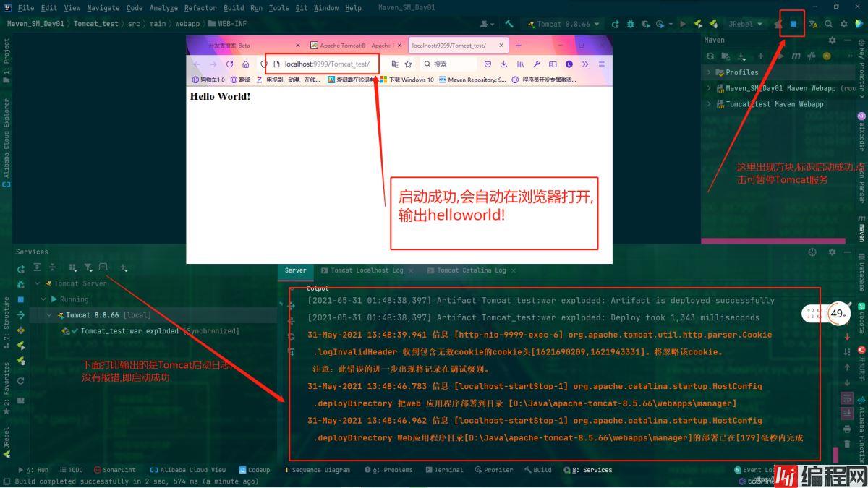The image size is (868, 488).
Task: Click the blue Stop Tomcat button in toolbar
Action: pos(793,24)
